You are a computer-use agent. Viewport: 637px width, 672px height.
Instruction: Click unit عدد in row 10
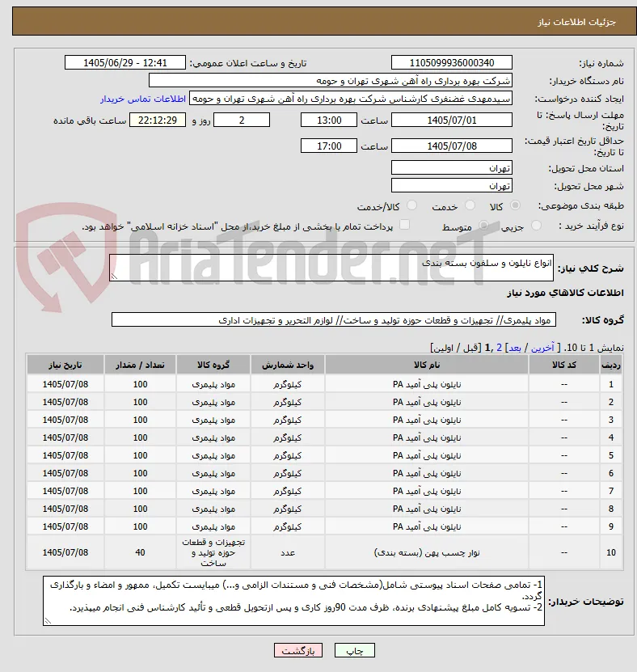tap(288, 552)
